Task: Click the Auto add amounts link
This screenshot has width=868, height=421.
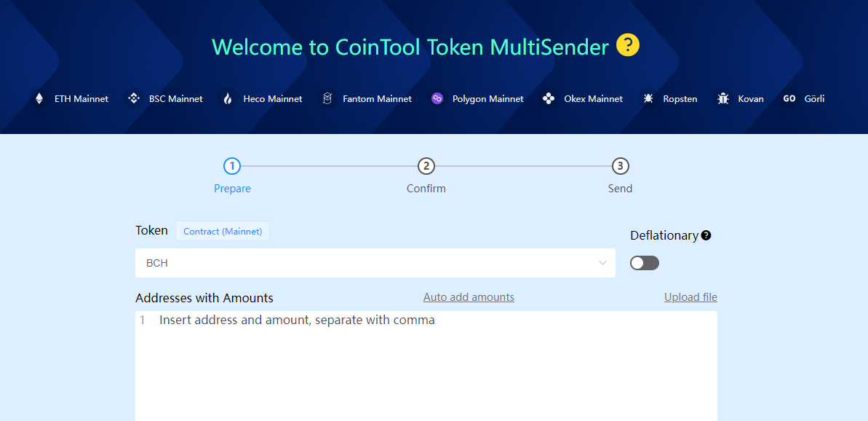Action: point(469,297)
